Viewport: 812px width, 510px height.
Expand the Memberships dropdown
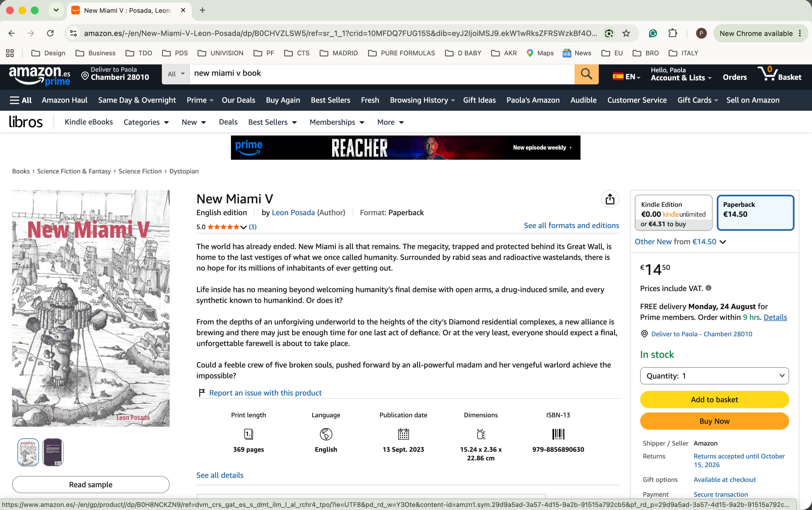pyautogui.click(x=337, y=122)
